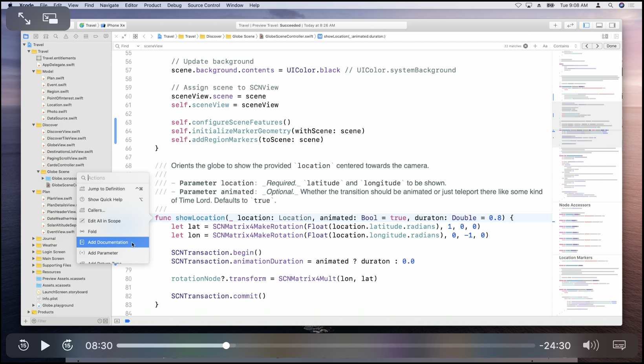
Task: Toggle subtitles in the video player
Action: pyautogui.click(x=619, y=345)
